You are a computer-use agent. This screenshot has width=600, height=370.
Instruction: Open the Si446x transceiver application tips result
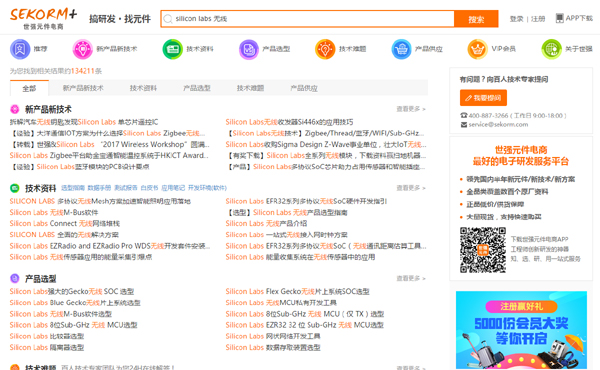coord(289,122)
